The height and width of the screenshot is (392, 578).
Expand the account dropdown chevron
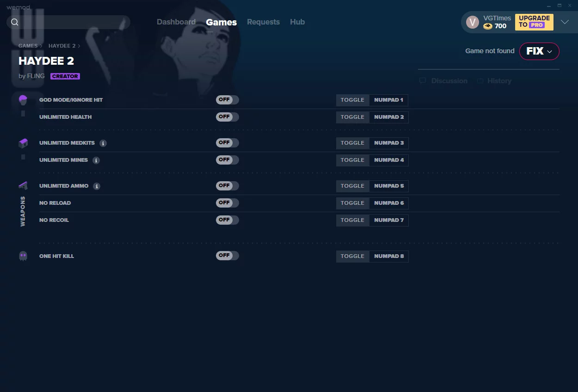pos(565,22)
